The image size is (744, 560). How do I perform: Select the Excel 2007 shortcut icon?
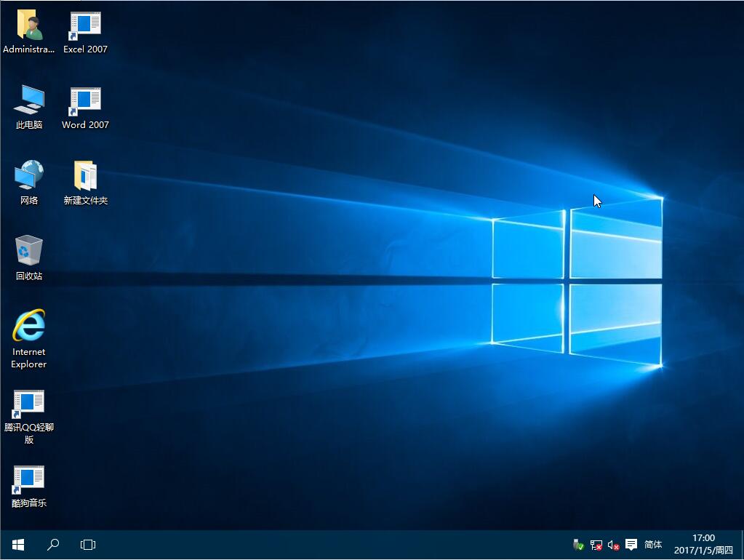(x=85, y=31)
